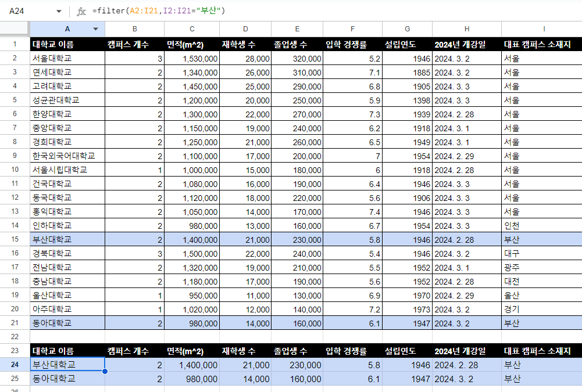Click cell containing 건국대학교
Viewport: 582px width, 392px height.
point(67,184)
